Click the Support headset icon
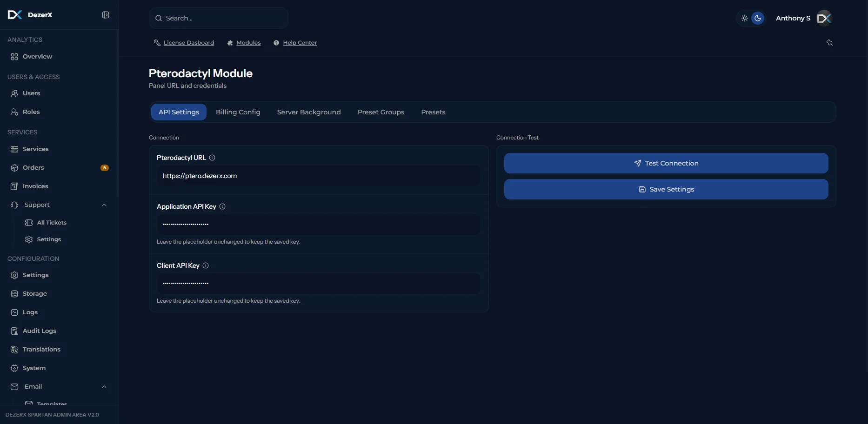 pyautogui.click(x=14, y=205)
